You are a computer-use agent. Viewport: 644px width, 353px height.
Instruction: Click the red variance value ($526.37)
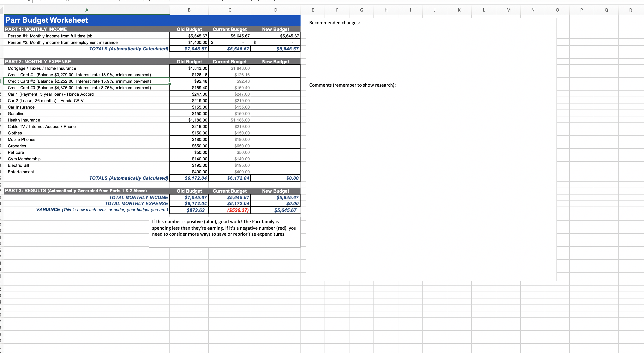(238, 210)
